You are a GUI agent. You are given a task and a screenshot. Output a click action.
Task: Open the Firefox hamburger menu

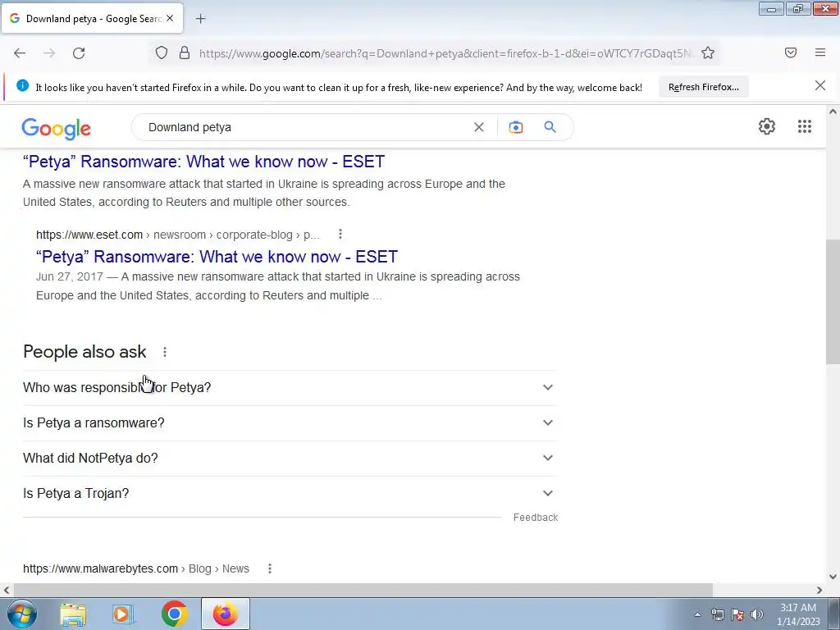pyautogui.click(x=820, y=52)
